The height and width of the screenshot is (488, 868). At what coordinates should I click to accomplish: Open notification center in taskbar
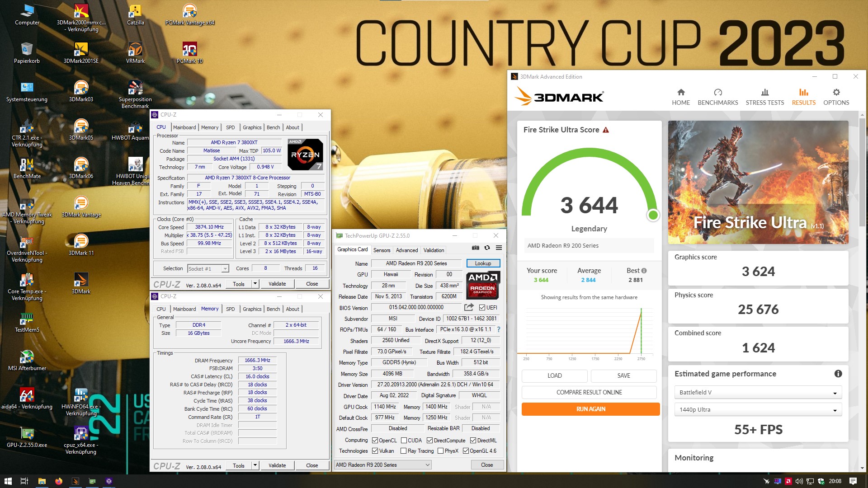(853, 481)
